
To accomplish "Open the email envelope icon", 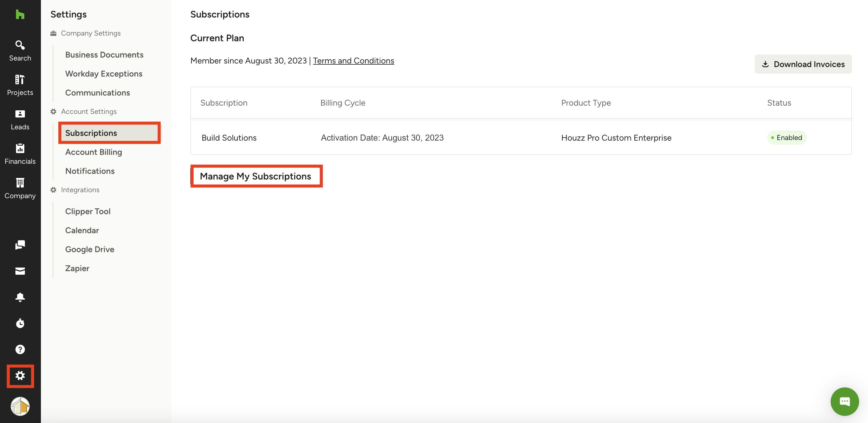I will point(20,271).
